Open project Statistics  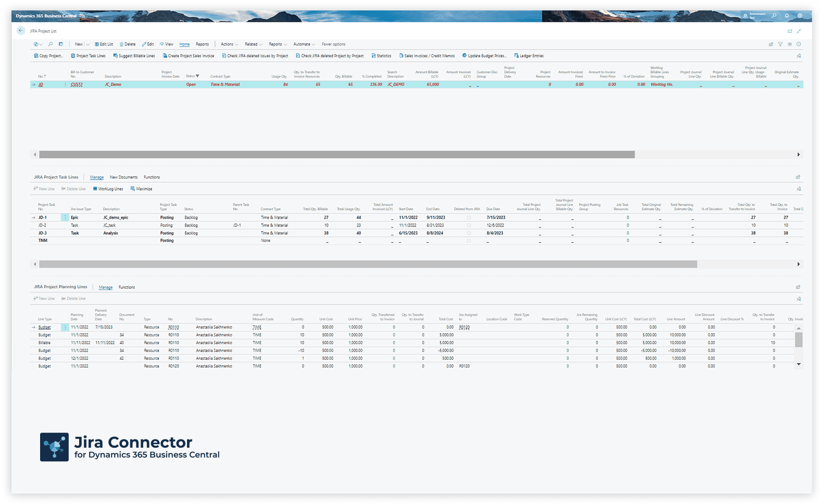click(x=381, y=56)
